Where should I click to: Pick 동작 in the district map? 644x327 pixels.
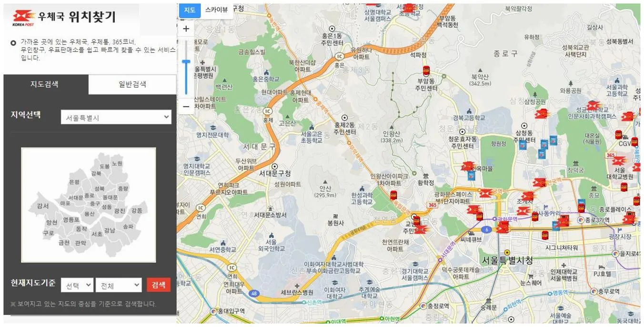[x=81, y=229]
